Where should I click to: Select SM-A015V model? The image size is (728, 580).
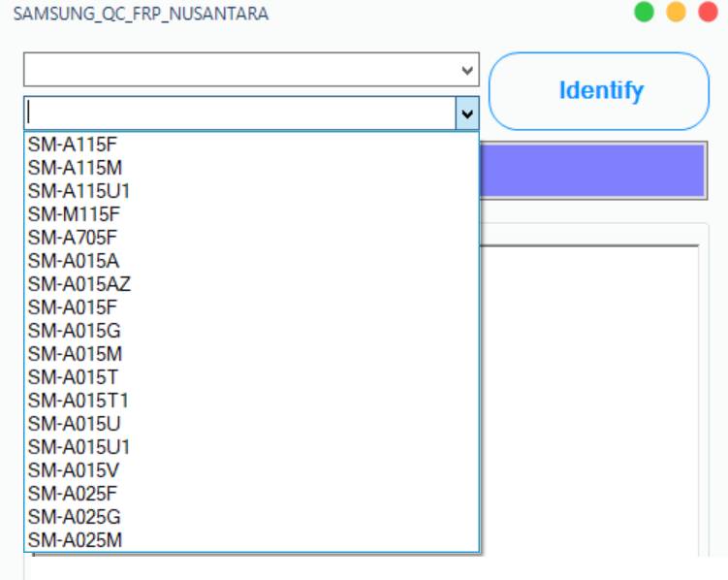coord(251,470)
